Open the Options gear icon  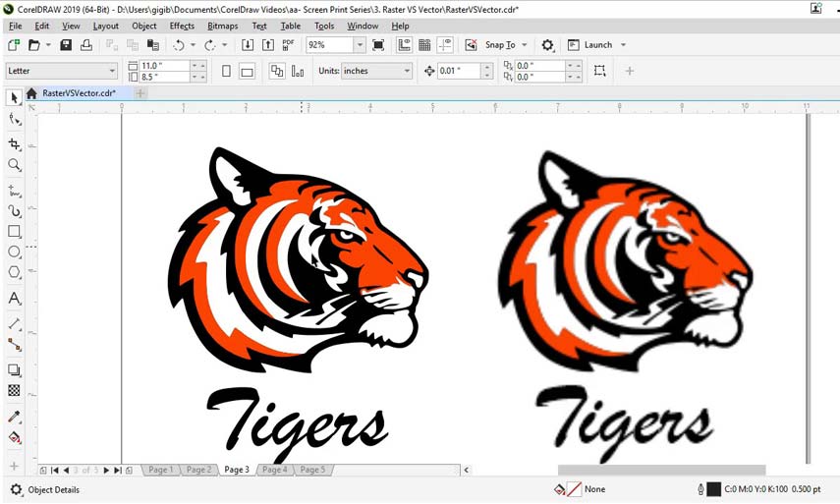pos(547,45)
